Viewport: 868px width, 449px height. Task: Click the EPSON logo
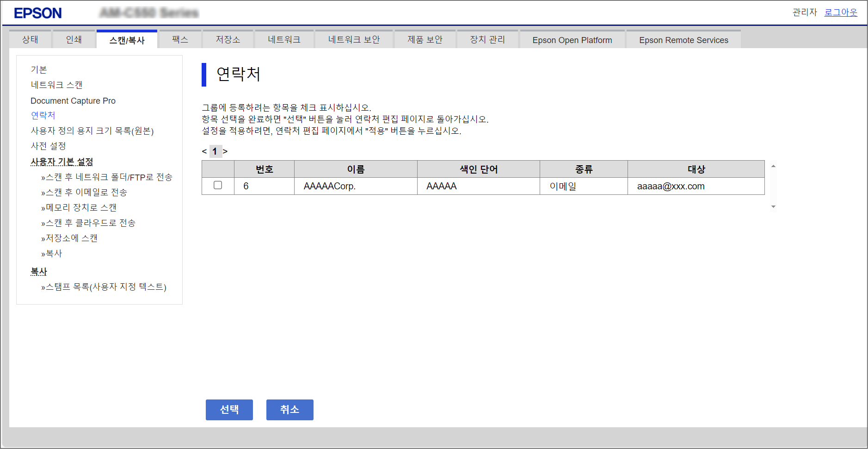coord(38,13)
